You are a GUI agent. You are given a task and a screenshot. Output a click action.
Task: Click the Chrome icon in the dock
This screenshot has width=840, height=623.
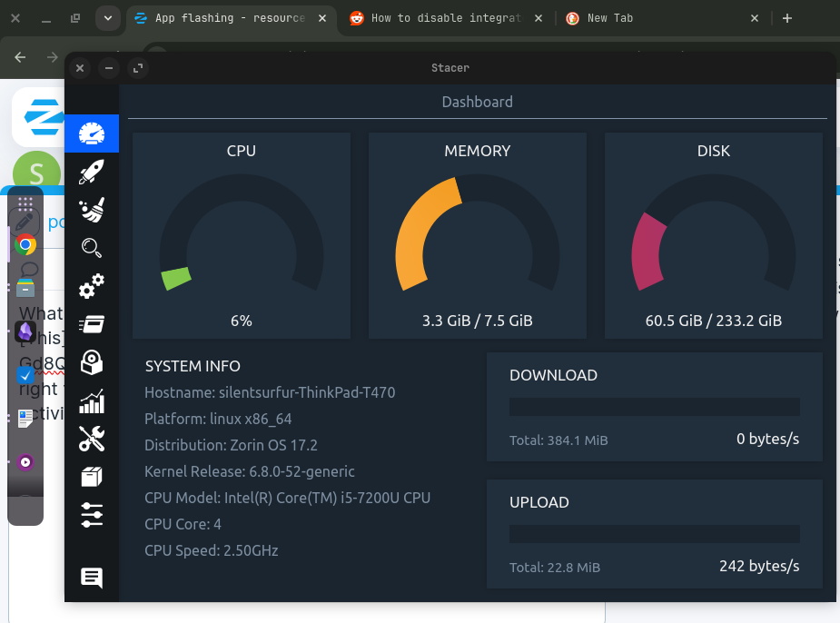coord(25,245)
